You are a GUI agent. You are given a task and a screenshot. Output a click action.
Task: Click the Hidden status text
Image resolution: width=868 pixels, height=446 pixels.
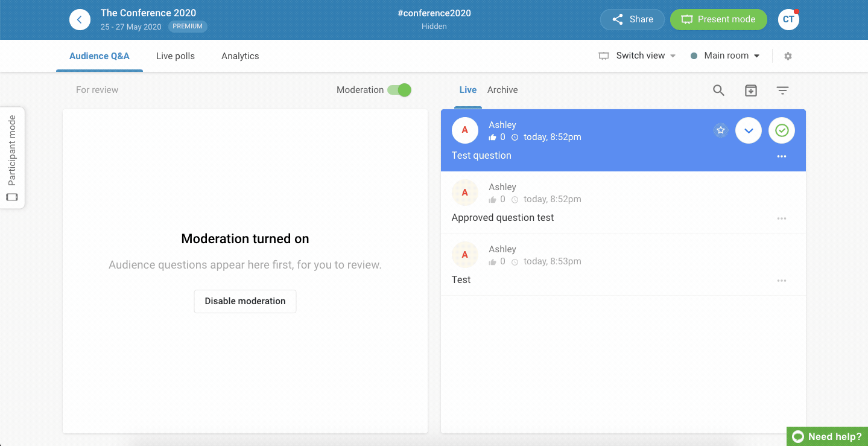tap(434, 27)
